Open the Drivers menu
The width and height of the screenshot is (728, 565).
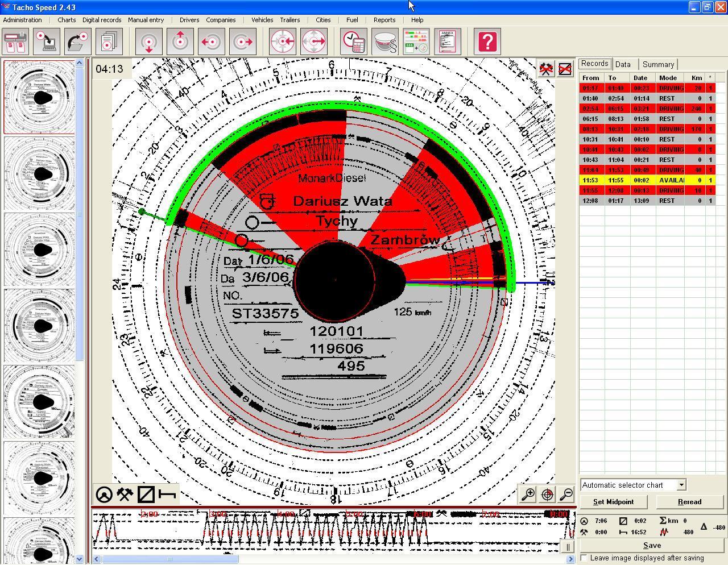(x=189, y=20)
